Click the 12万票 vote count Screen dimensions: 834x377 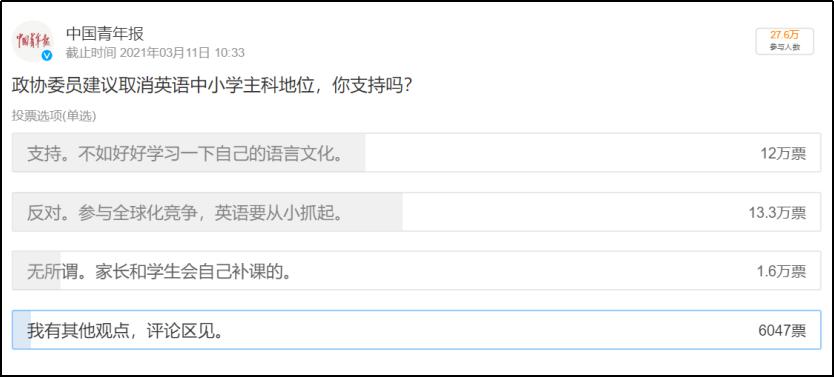tap(783, 154)
